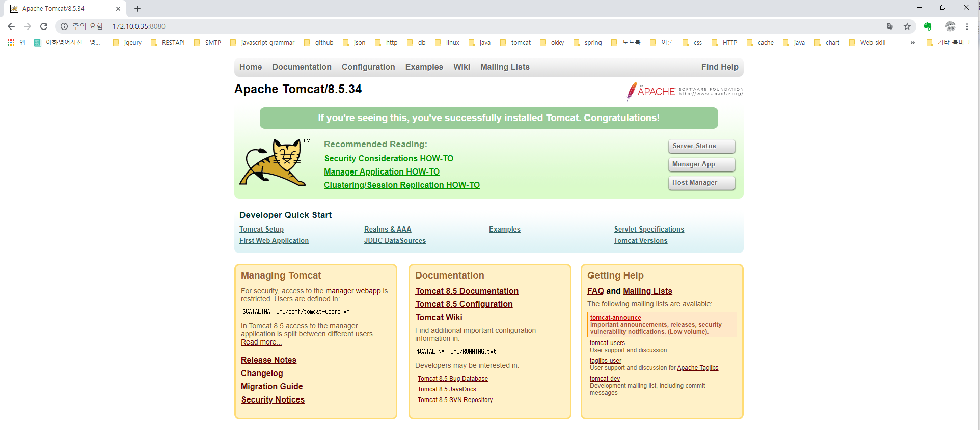
Task: Open the Web skill bookmark folder
Action: coord(867,43)
